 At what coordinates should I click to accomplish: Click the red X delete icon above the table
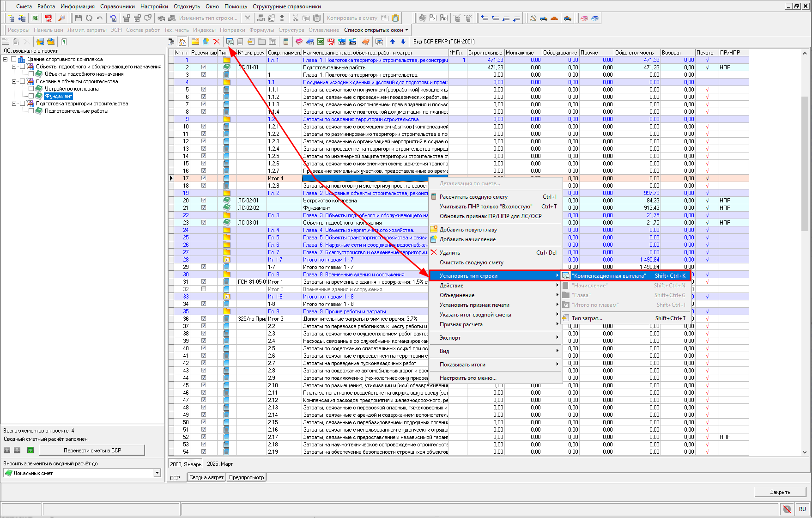216,42
